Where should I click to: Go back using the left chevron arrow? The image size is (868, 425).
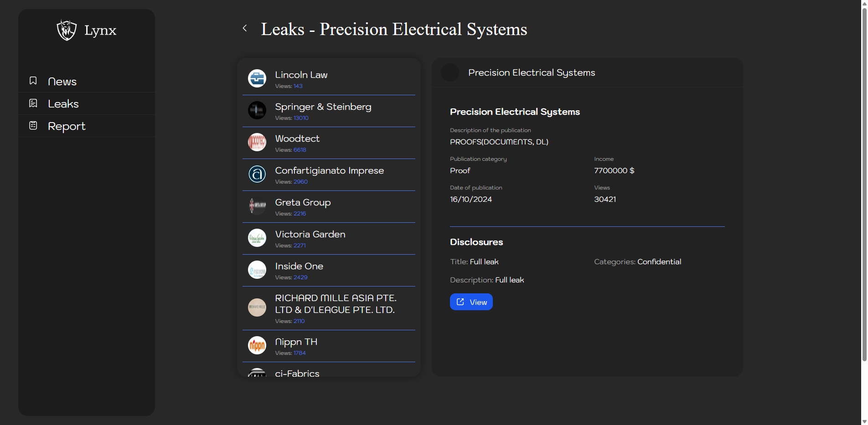coord(245,28)
